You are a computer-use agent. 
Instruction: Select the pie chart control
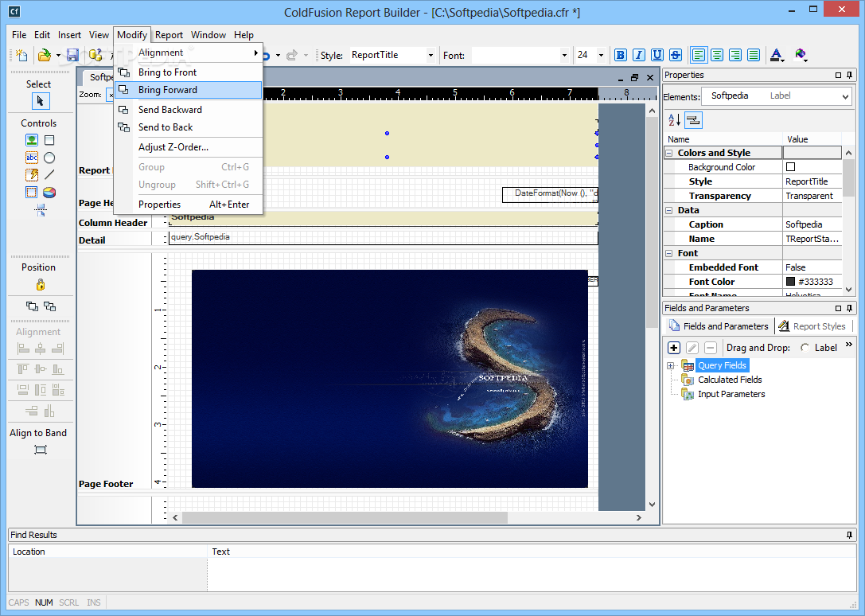[49, 192]
